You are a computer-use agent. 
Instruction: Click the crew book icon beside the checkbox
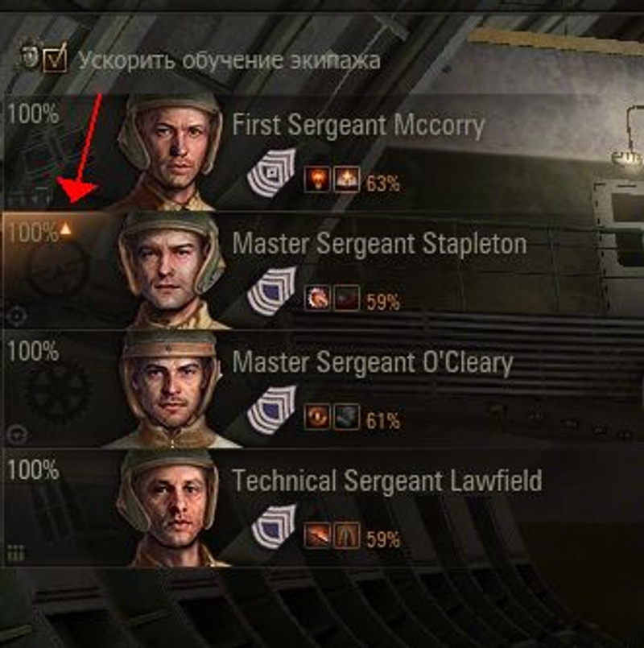29,54
